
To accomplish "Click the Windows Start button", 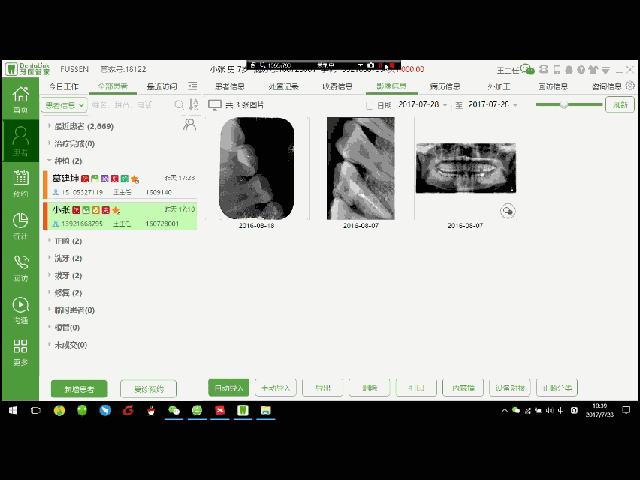I will click(13, 410).
